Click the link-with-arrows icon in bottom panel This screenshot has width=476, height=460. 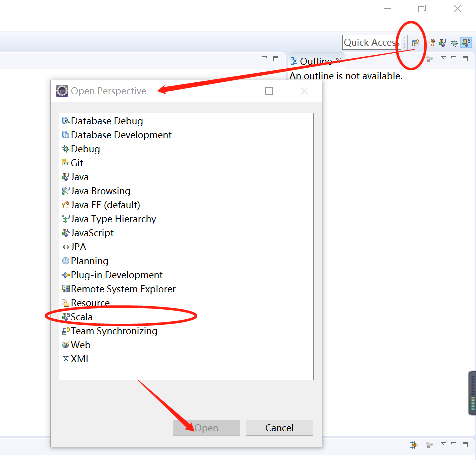point(414,445)
